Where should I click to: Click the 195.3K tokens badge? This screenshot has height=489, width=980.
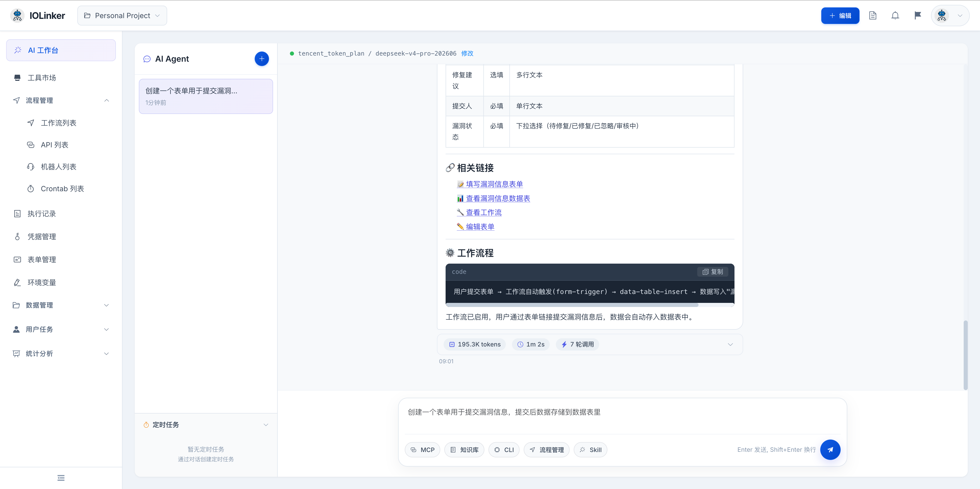coord(475,344)
